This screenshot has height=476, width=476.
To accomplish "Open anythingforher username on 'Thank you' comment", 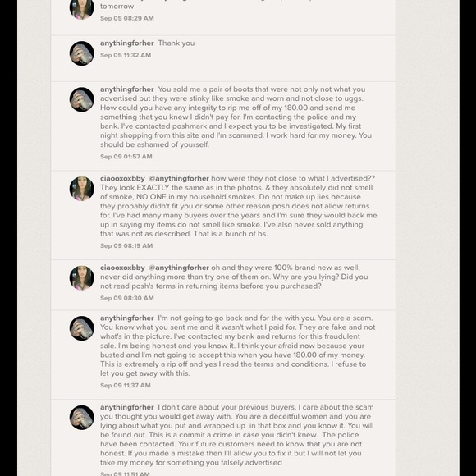I will click(127, 43).
